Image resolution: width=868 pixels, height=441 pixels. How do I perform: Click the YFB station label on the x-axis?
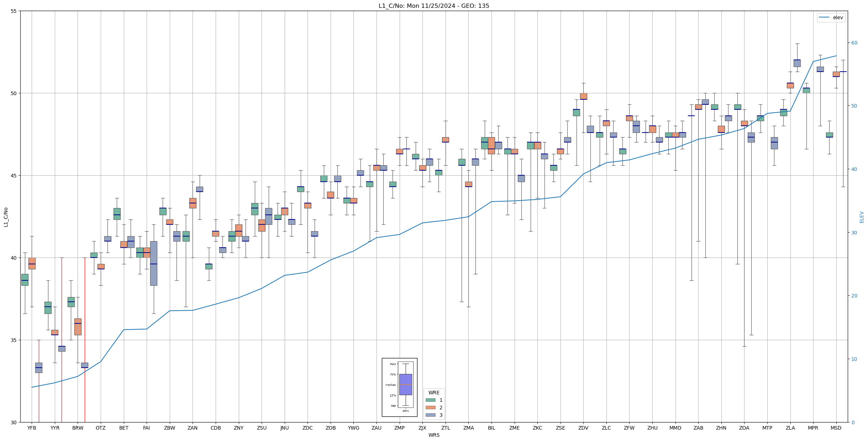(32, 428)
